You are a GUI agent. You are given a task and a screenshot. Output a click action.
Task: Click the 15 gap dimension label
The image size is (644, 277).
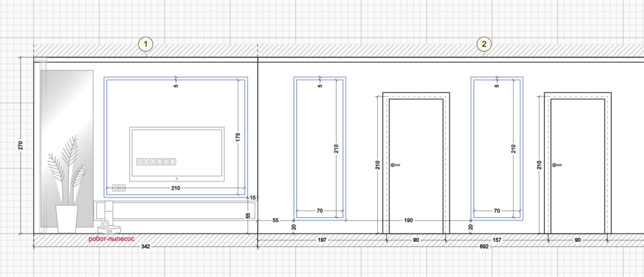[253, 198]
